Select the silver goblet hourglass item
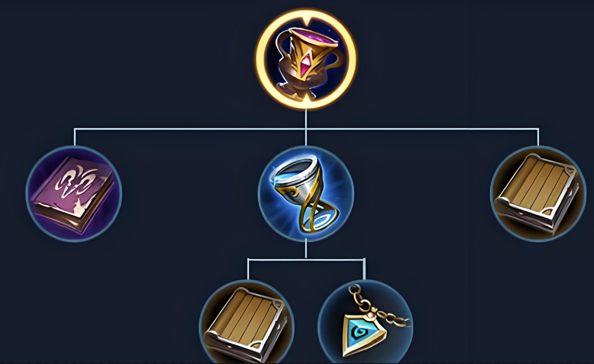The width and height of the screenshot is (594, 364). point(306,194)
